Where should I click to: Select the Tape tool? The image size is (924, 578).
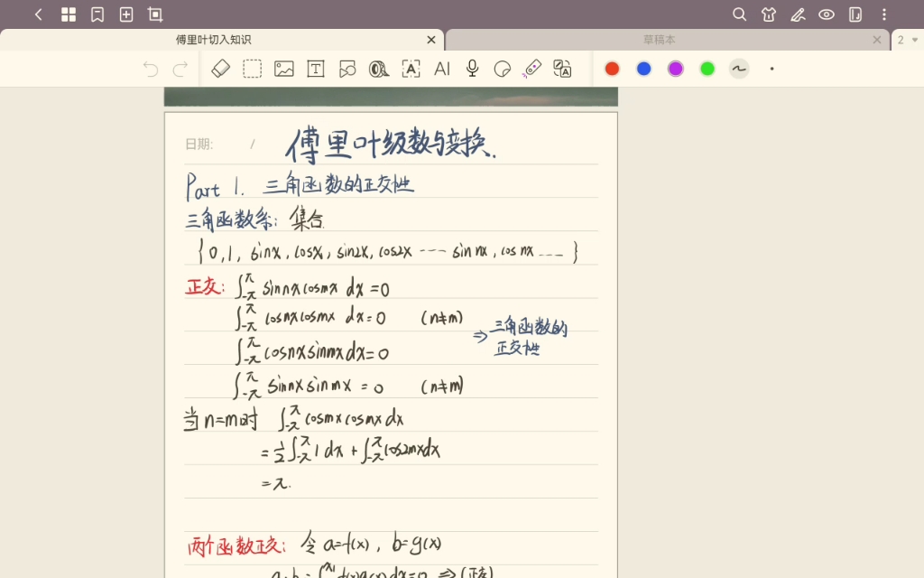click(x=379, y=69)
